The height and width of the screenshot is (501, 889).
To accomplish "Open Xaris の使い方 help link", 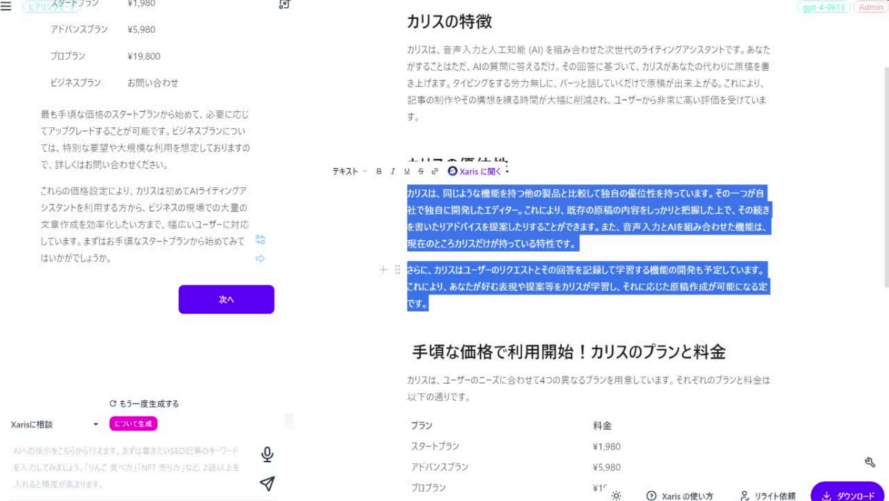I will pyautogui.click(x=679, y=496).
